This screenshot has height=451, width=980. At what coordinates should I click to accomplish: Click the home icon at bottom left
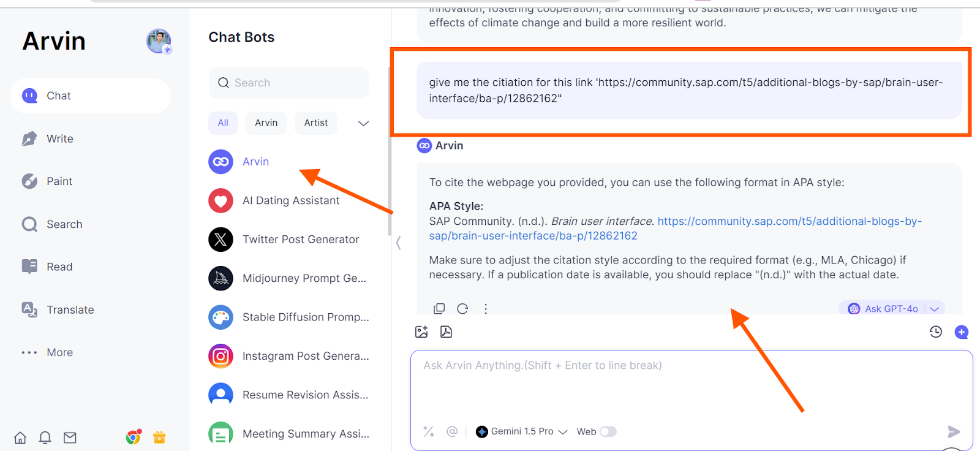[x=20, y=438]
